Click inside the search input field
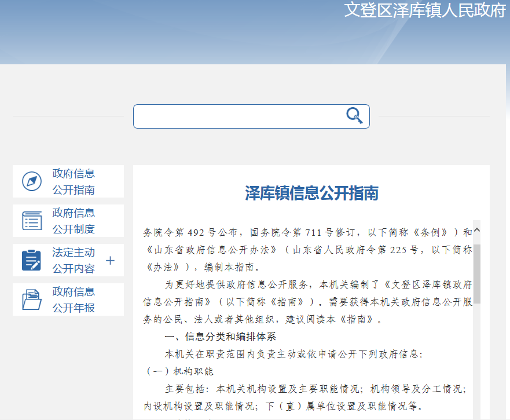Viewport: 510px width, 420px height. tap(237, 116)
